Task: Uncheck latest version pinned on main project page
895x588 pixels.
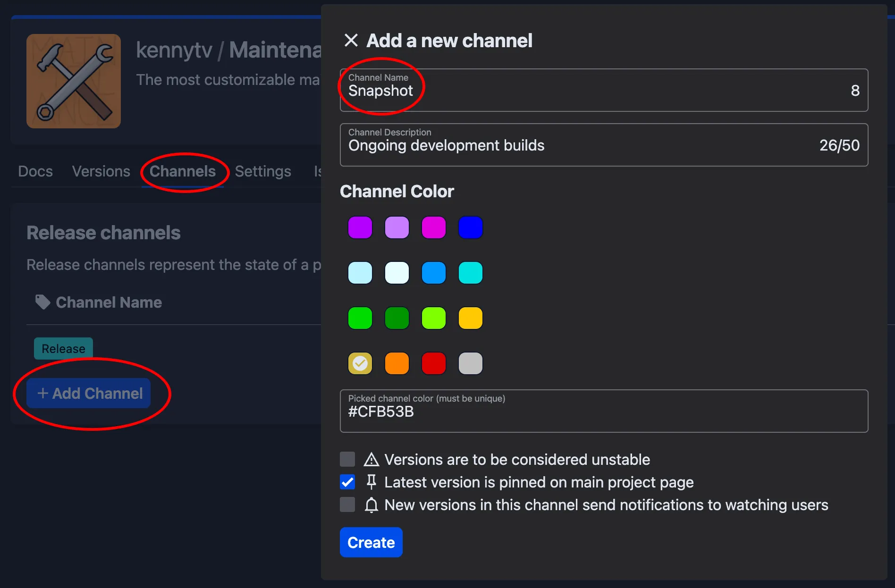Action: click(x=347, y=482)
